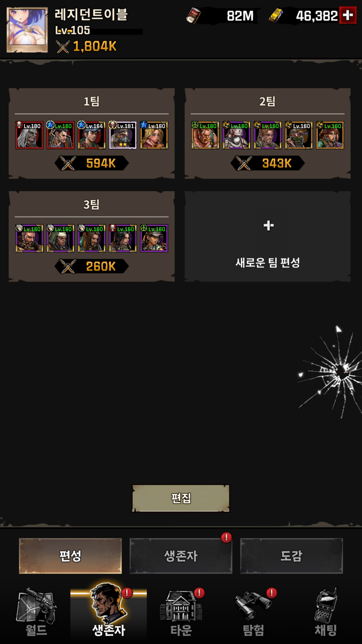Select the Lv.181 gas mask survivor
Image resolution: width=362 pixels, height=644 pixels.
pyautogui.click(x=123, y=135)
